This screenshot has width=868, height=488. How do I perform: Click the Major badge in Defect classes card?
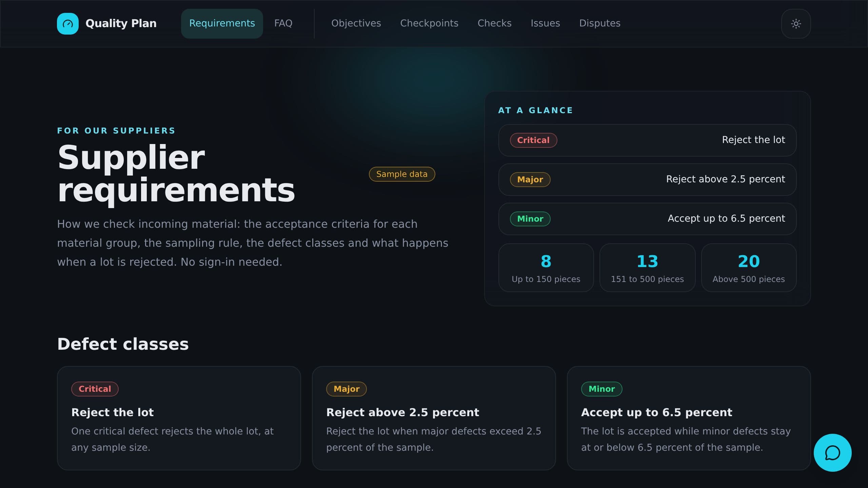347,389
